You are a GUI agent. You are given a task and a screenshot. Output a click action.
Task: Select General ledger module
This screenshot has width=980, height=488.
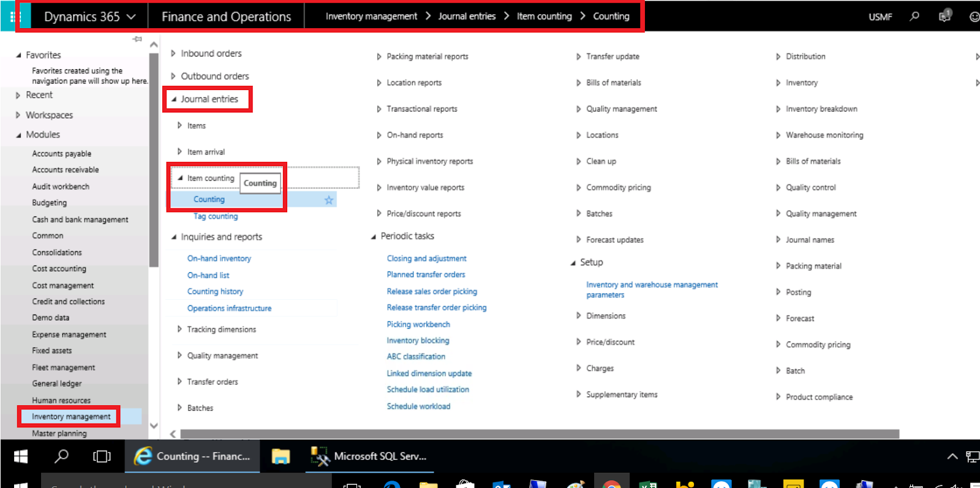pyautogui.click(x=56, y=384)
